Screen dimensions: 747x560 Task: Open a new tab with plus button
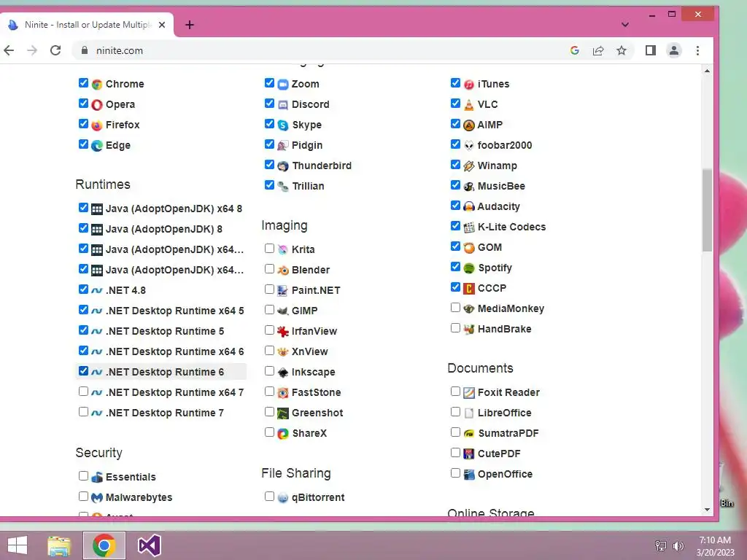click(190, 25)
